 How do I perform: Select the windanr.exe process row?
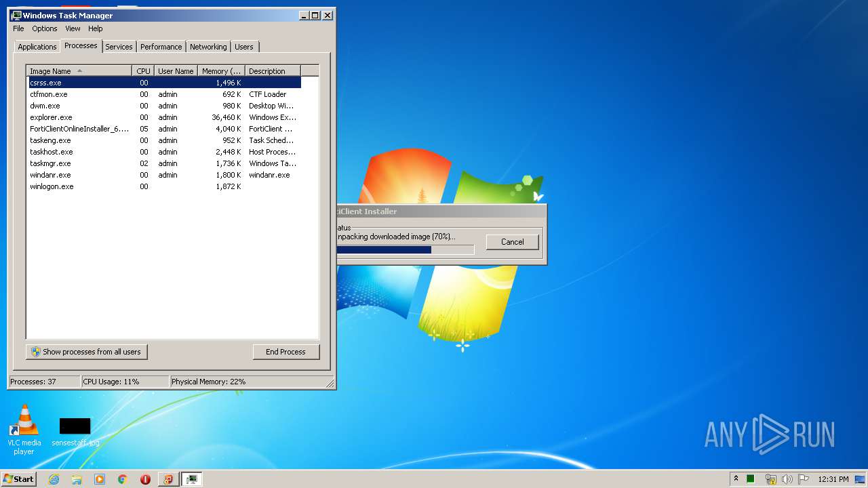pos(163,175)
